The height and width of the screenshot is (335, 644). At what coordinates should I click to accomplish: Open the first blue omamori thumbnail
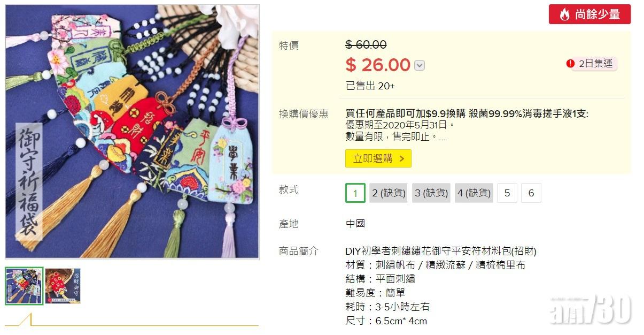[x=24, y=286]
